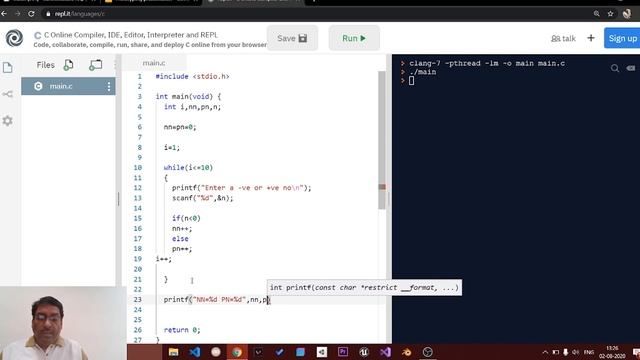The image size is (640, 360).
Task: Open the taskbar clock and date
Action: click(612, 352)
